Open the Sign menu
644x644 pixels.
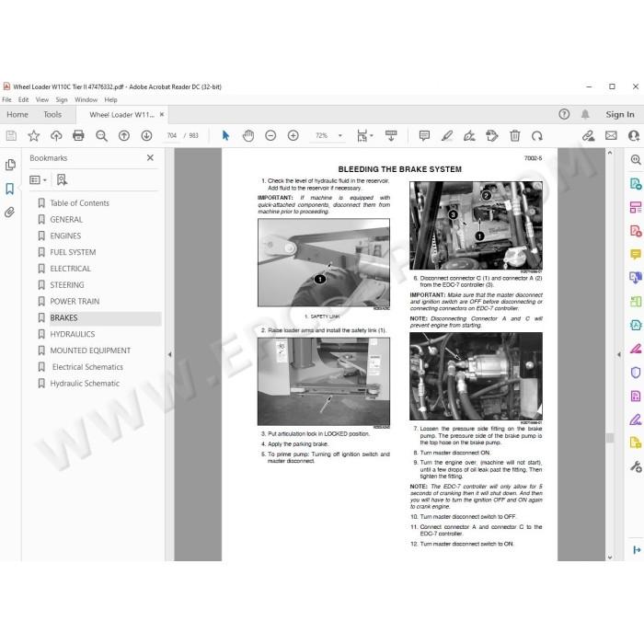click(62, 99)
